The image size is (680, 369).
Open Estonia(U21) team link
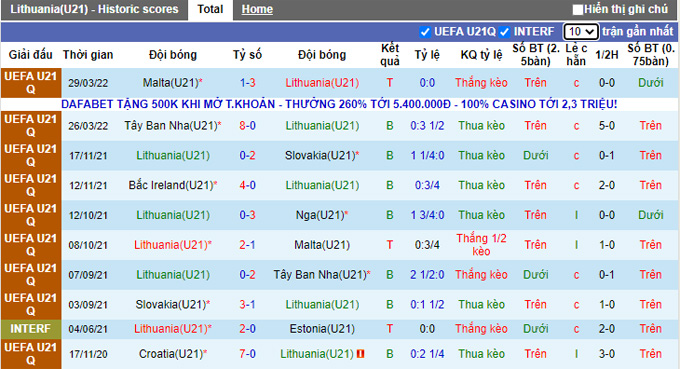click(x=322, y=329)
